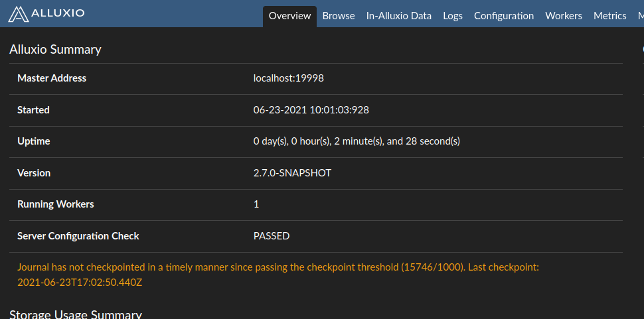Image resolution: width=644 pixels, height=319 pixels.
Task: Click the 2.7.0-SNAPSHOT version value
Action: click(292, 173)
